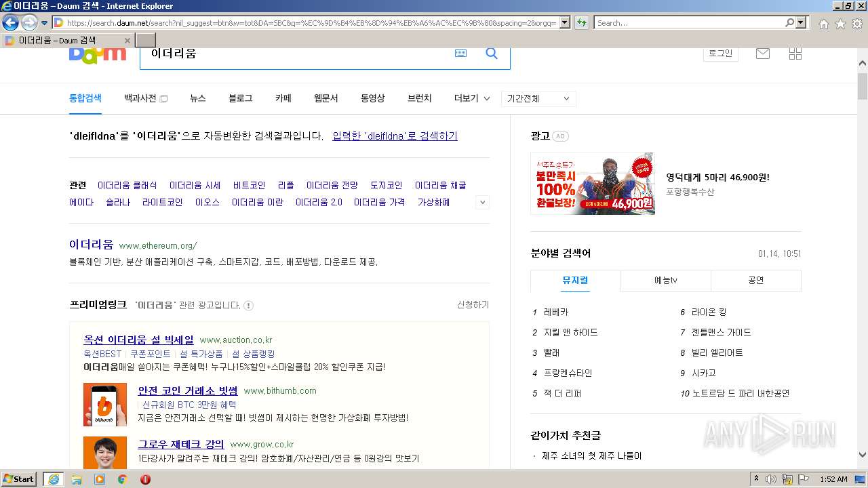Image resolution: width=868 pixels, height=488 pixels.
Task: Click the 영덕대게 ad banner image
Action: 593,184
